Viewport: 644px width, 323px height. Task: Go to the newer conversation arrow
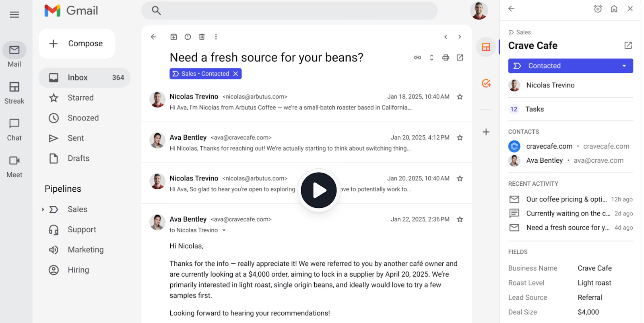(x=446, y=37)
